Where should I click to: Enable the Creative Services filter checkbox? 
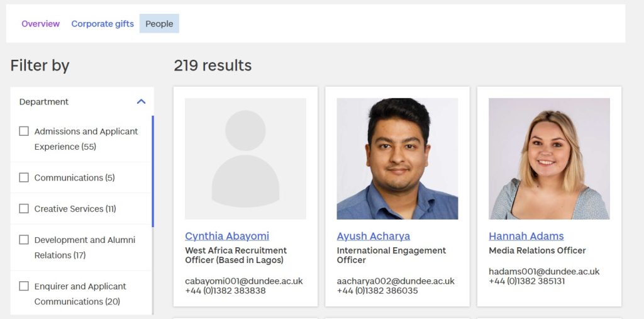click(24, 209)
